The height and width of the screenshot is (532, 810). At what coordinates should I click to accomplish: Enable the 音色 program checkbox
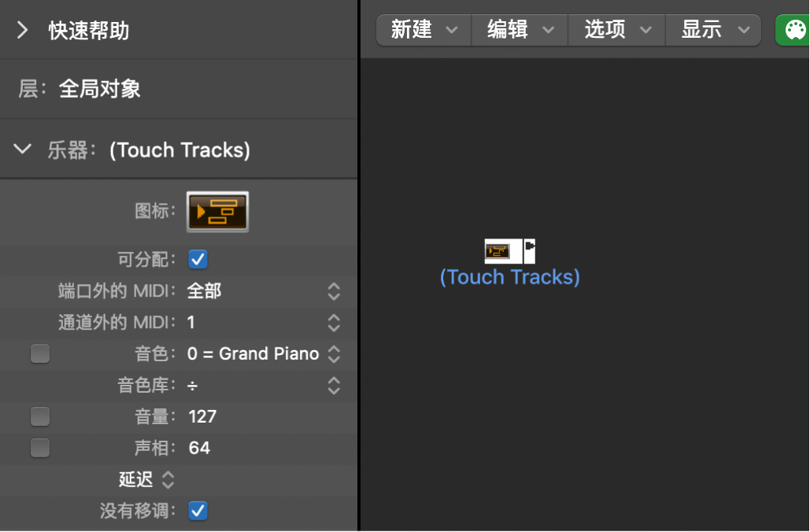point(40,353)
